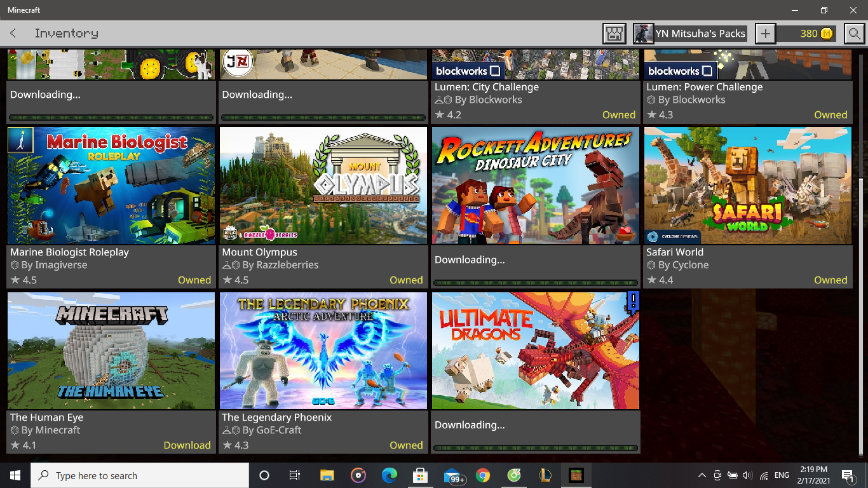Screen dimensions: 868x488
Task: Open The Legendary Phoenix Arctic Adventure thumbnail
Action: coord(323,351)
